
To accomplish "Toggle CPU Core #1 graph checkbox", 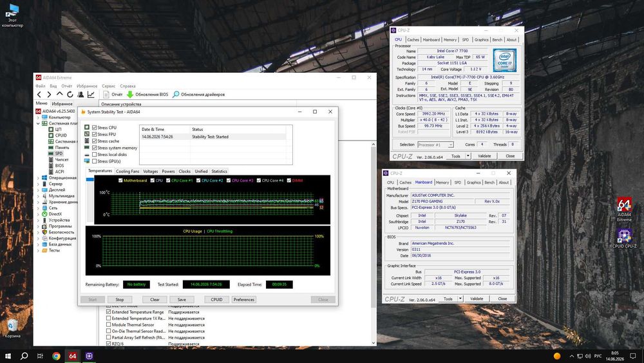I will tap(168, 181).
